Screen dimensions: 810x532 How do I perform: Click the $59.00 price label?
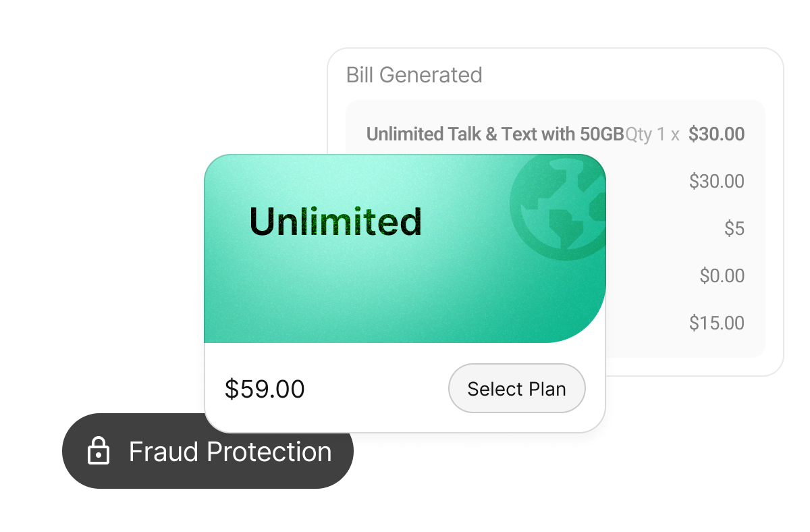(x=265, y=388)
